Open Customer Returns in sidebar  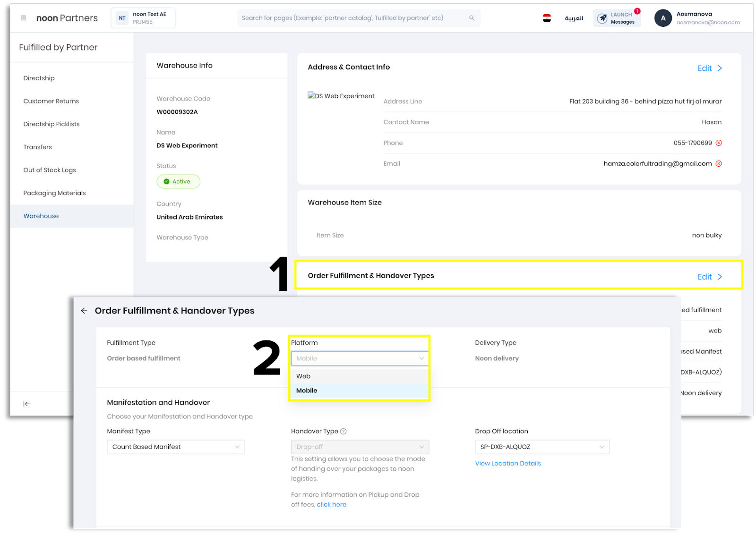point(51,101)
